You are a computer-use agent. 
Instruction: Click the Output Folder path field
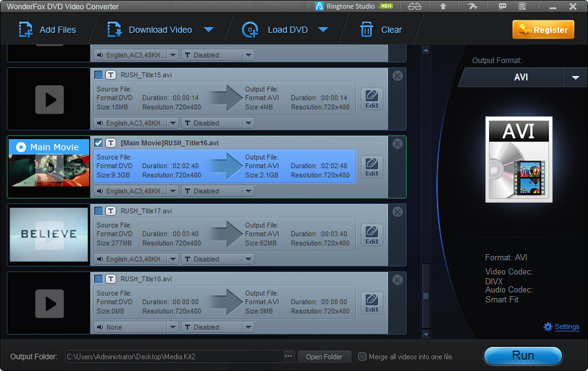[175, 357]
